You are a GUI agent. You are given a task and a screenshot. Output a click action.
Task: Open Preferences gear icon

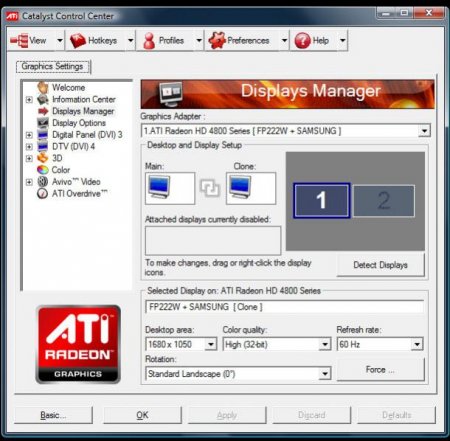point(217,40)
